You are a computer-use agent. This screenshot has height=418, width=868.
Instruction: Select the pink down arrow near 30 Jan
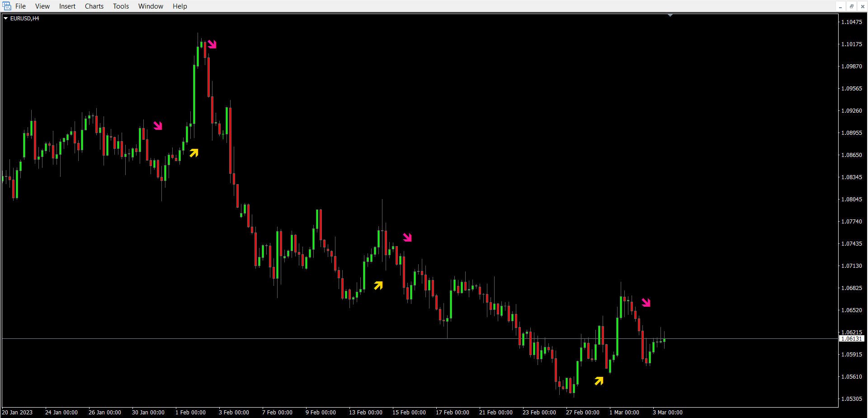(157, 125)
